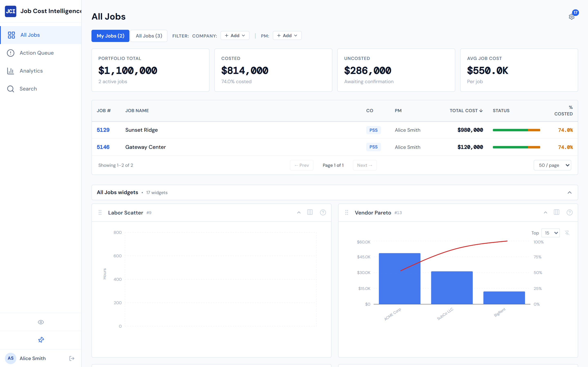Switch to All Jobs (3) filter

click(149, 36)
